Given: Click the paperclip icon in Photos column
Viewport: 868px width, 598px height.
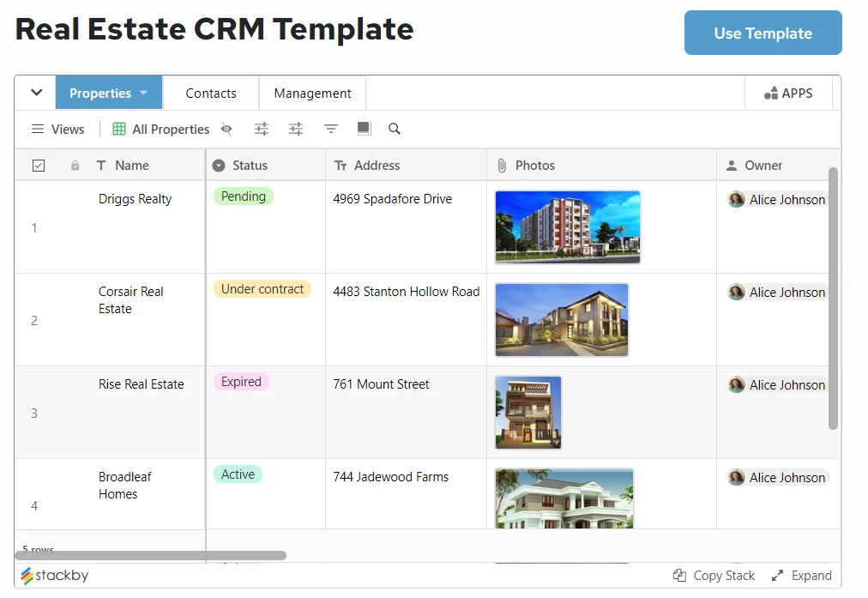Looking at the screenshot, I should click(501, 165).
